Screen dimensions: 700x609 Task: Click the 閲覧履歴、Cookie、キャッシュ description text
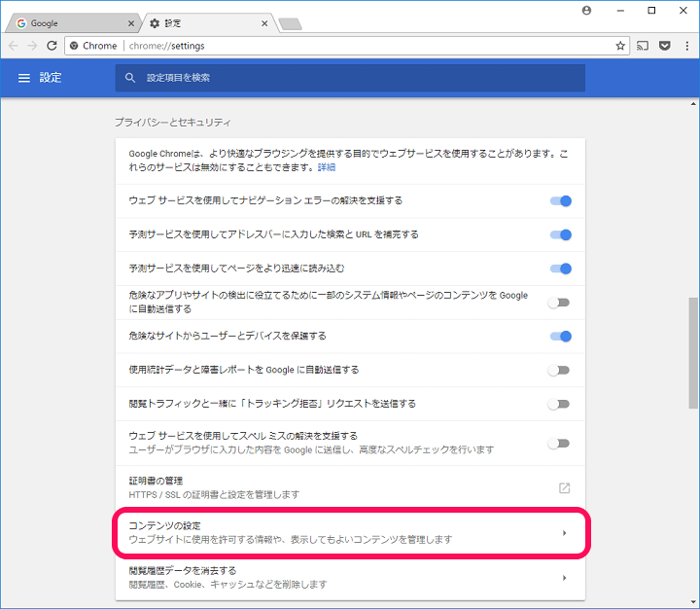[x=227, y=585]
